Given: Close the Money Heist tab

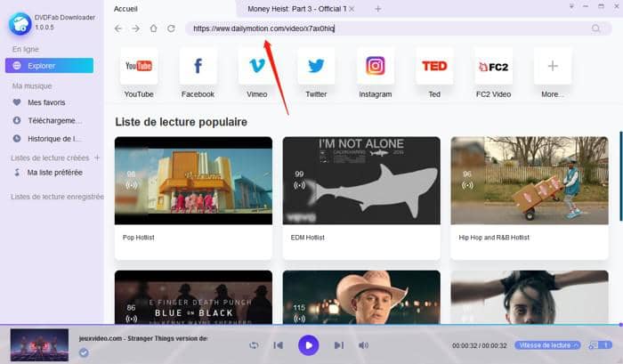Looking at the screenshot, I should coord(352,9).
